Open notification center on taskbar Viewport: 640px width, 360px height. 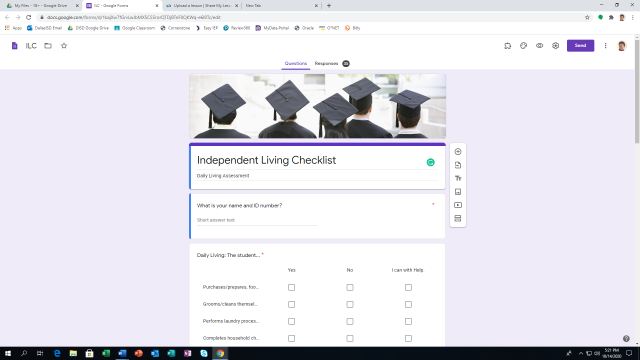pyautogui.click(x=629, y=353)
